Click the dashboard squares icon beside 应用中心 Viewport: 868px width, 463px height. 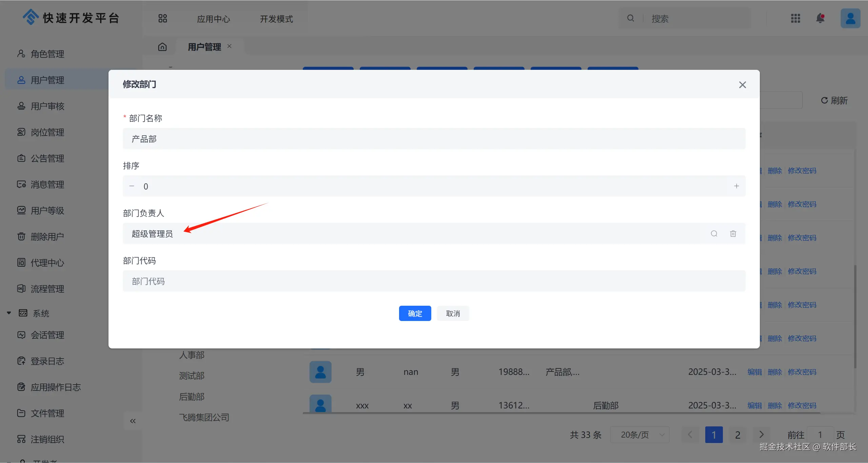pyautogui.click(x=163, y=18)
